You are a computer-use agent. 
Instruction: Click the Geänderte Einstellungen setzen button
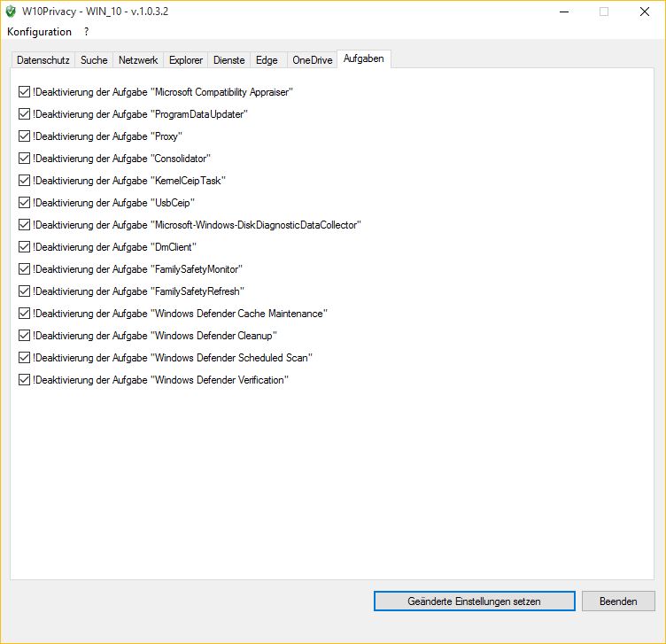coord(475,601)
